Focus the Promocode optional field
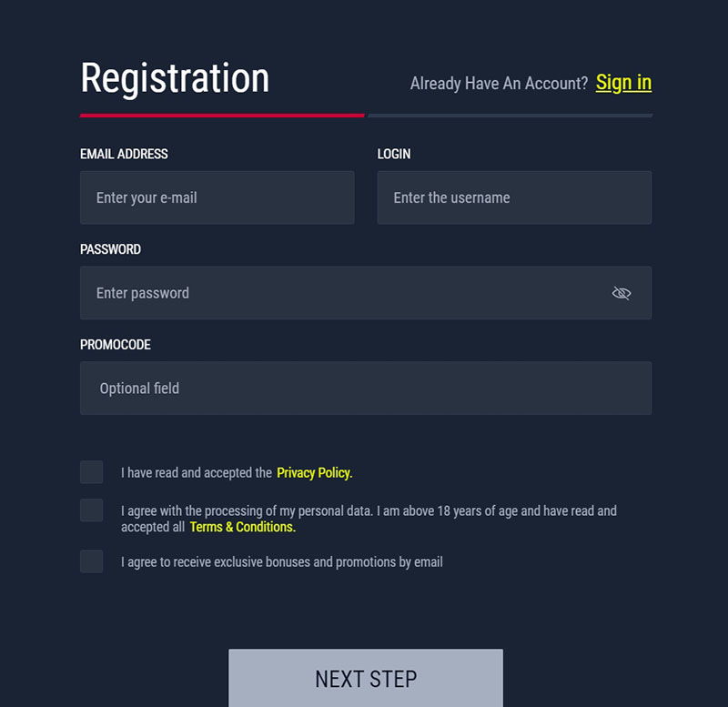Screen dimensions: 728x707 click(x=366, y=389)
